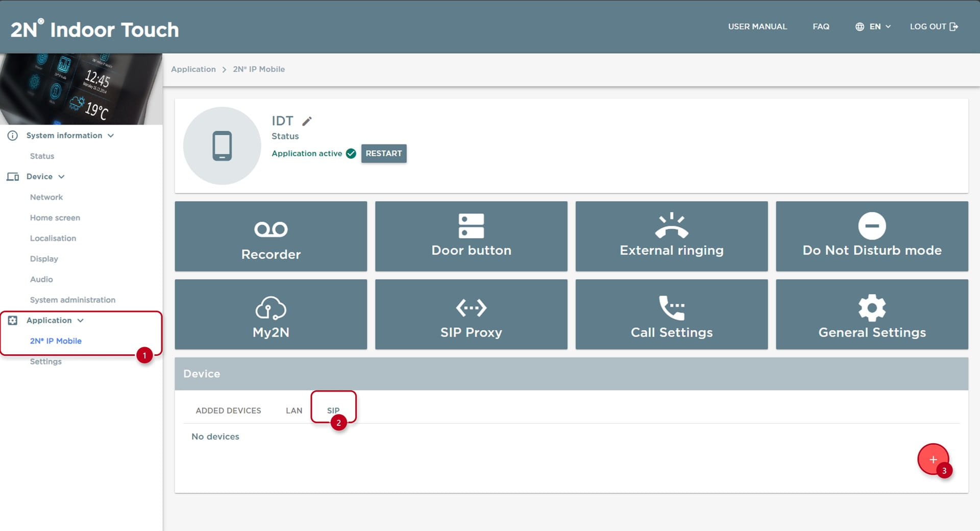Edit the IDT name with pencil icon
Screen dimensions: 980x531
pos(307,121)
